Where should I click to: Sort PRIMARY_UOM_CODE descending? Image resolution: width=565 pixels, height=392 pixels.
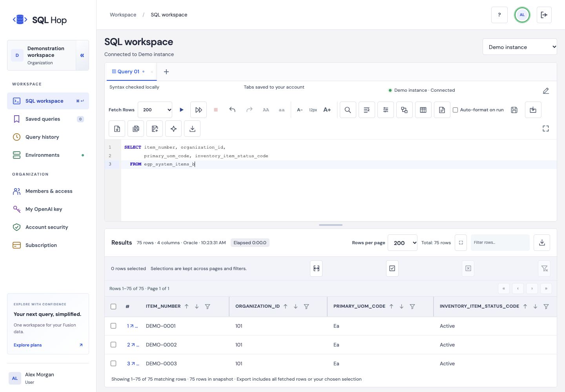coord(401,307)
